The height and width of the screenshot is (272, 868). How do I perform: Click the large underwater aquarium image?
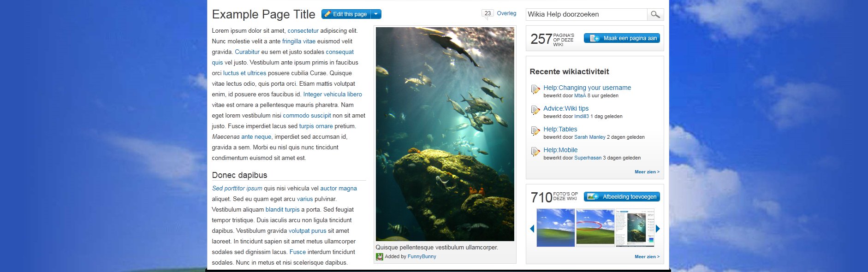[x=445, y=134]
